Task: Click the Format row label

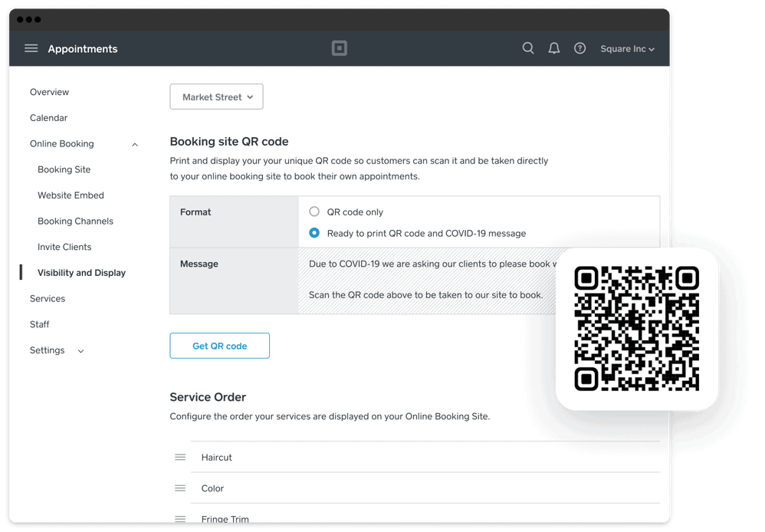Action: pyautogui.click(x=195, y=212)
